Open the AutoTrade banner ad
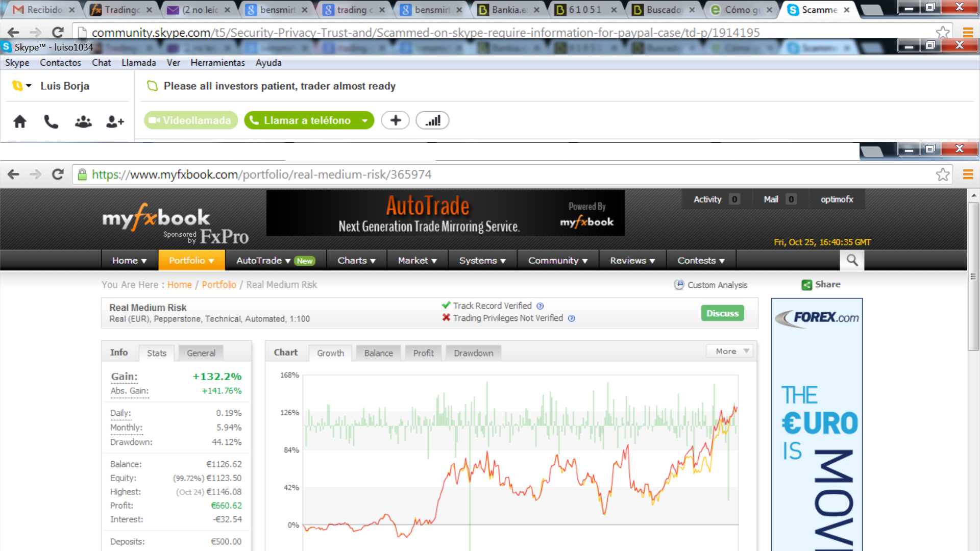The image size is (980, 551). [x=445, y=213]
